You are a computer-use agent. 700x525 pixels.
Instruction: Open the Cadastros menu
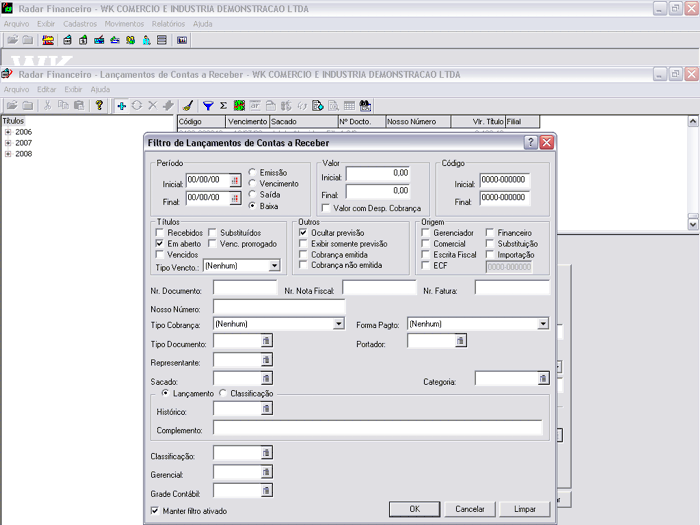tap(80, 23)
